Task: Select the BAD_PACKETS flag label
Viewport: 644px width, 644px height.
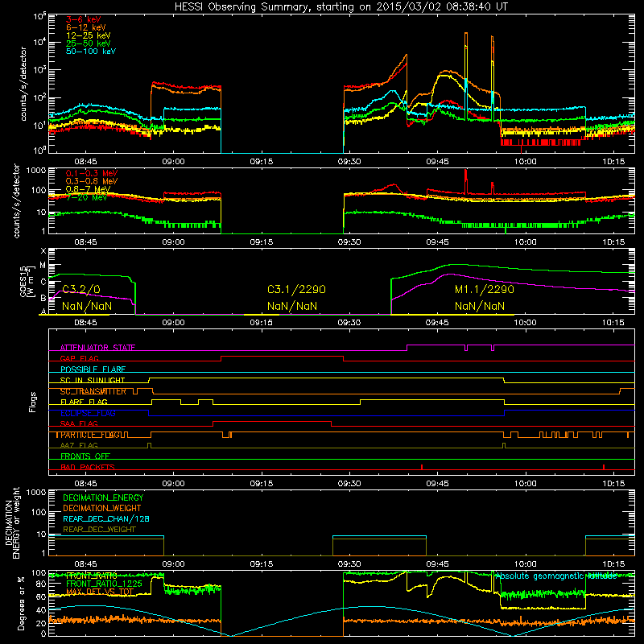Action: click(x=88, y=467)
